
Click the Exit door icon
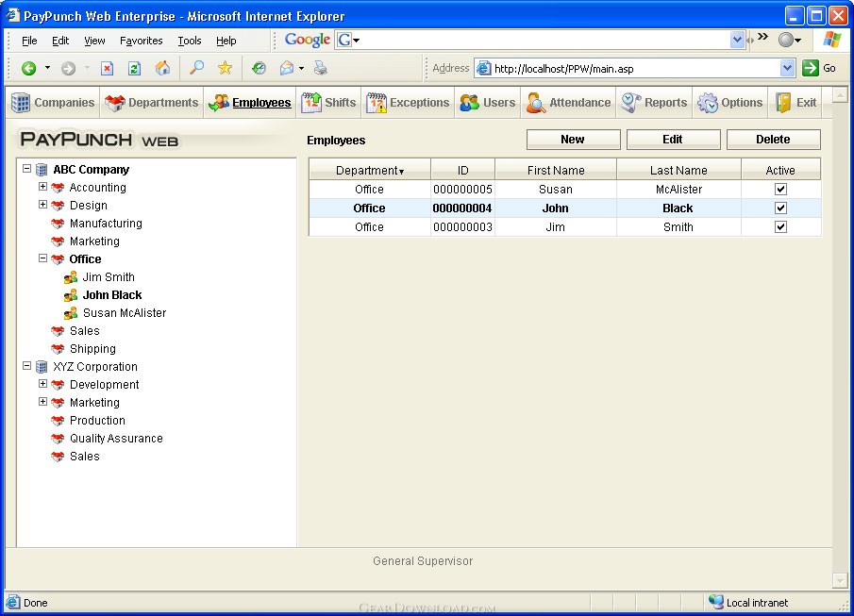pyautogui.click(x=783, y=103)
